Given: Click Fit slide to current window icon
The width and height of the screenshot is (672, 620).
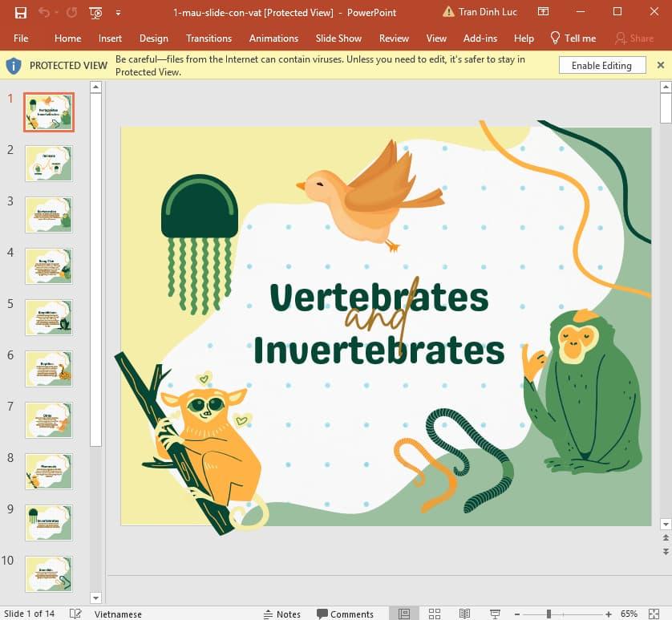Looking at the screenshot, I should pyautogui.click(x=653, y=614).
